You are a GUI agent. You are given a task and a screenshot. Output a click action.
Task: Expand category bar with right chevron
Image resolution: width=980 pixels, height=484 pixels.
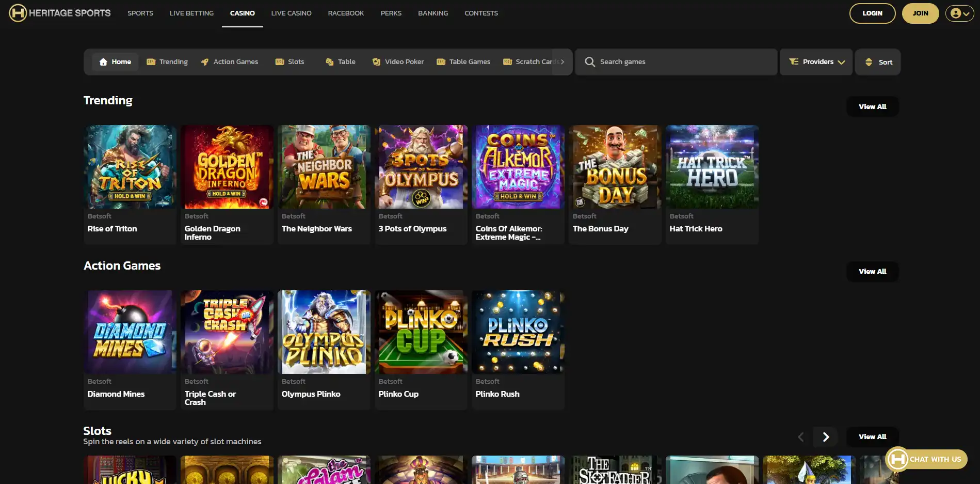click(563, 62)
